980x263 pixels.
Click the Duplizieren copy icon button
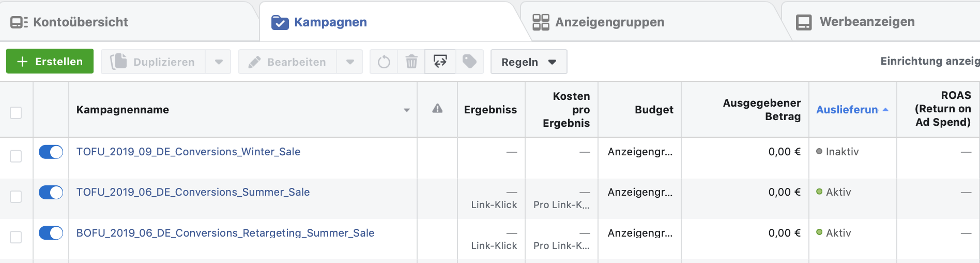click(154, 62)
